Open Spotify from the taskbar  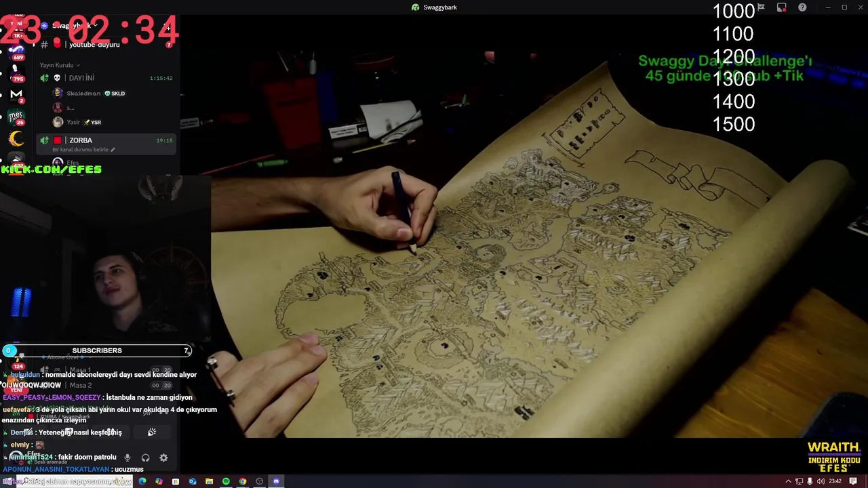(x=226, y=481)
